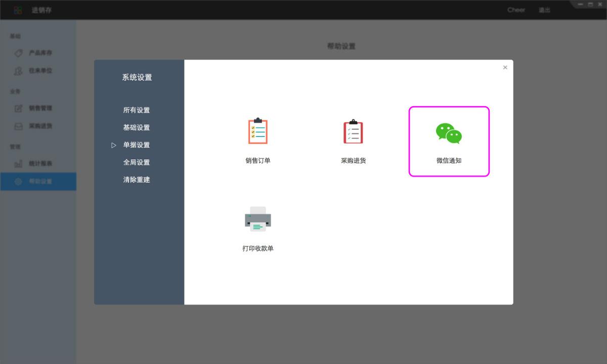Viewport: 607px width, 364px height.
Task: Click the 销售管理 edit icon in sidebar
Action: pos(19,108)
